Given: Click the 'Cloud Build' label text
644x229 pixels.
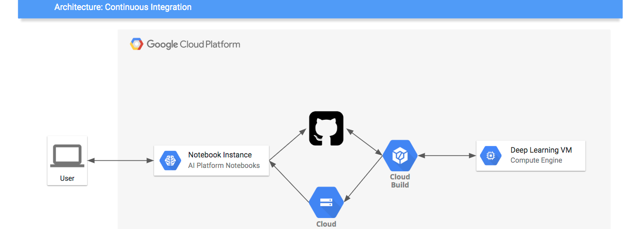Looking at the screenshot, I should pyautogui.click(x=400, y=181).
